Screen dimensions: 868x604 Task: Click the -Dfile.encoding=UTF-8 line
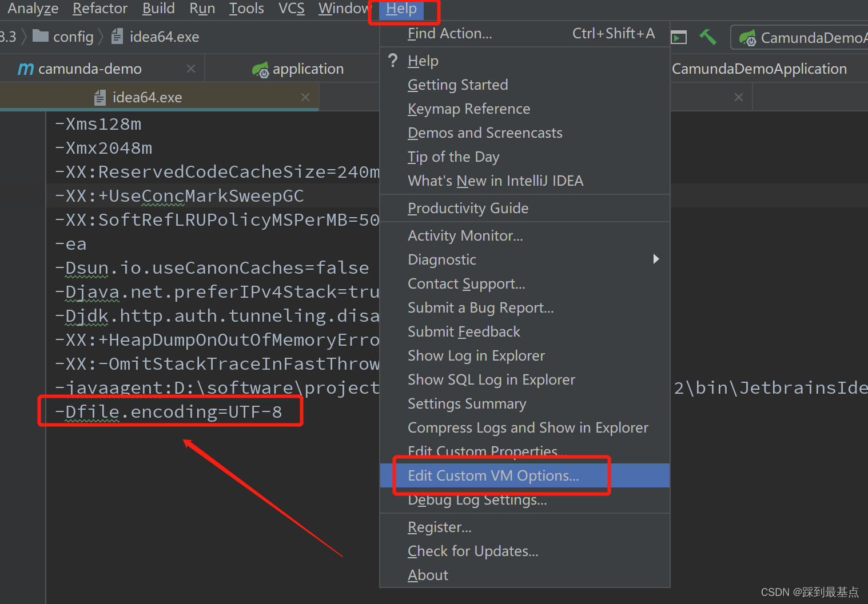tap(168, 412)
